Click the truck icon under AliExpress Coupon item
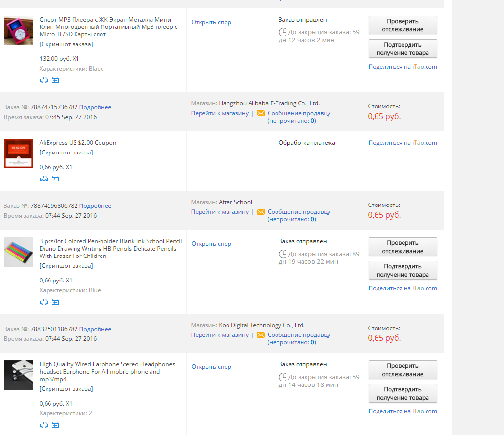Image resolution: width=504 pixels, height=435 pixels. pyautogui.click(x=44, y=179)
